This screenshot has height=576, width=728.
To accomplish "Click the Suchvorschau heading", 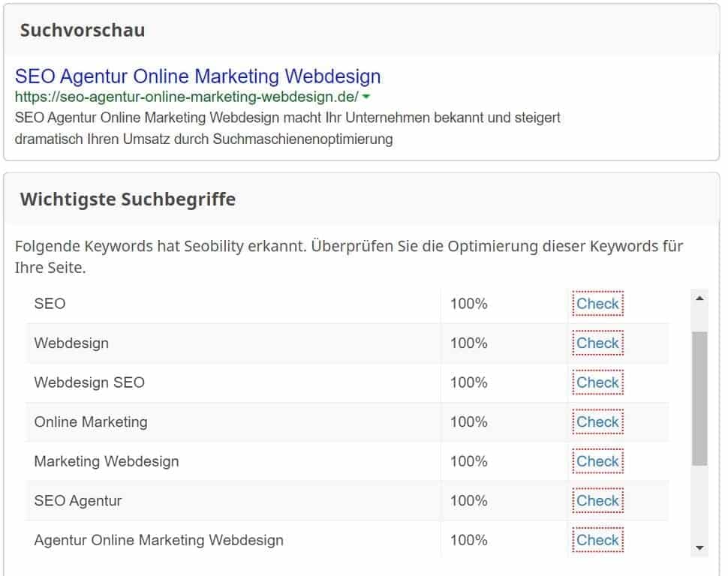I will pyautogui.click(x=83, y=30).
